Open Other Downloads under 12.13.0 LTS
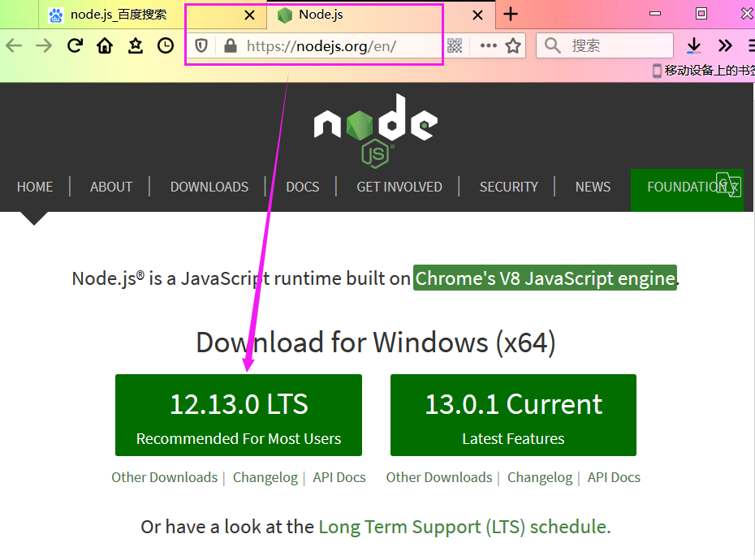755x560 pixels. pos(165,477)
